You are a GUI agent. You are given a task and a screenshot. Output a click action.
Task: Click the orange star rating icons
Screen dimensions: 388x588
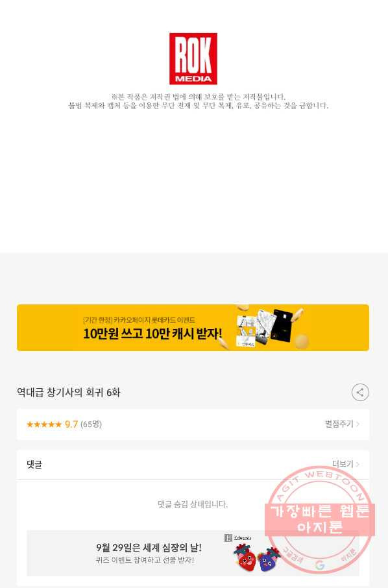pos(44,424)
